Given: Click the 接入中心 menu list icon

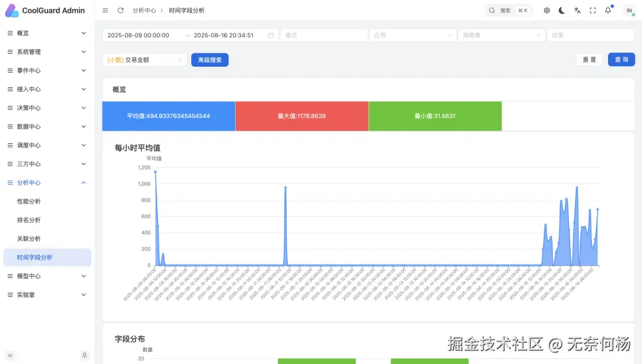Looking at the screenshot, I should coord(10,89).
